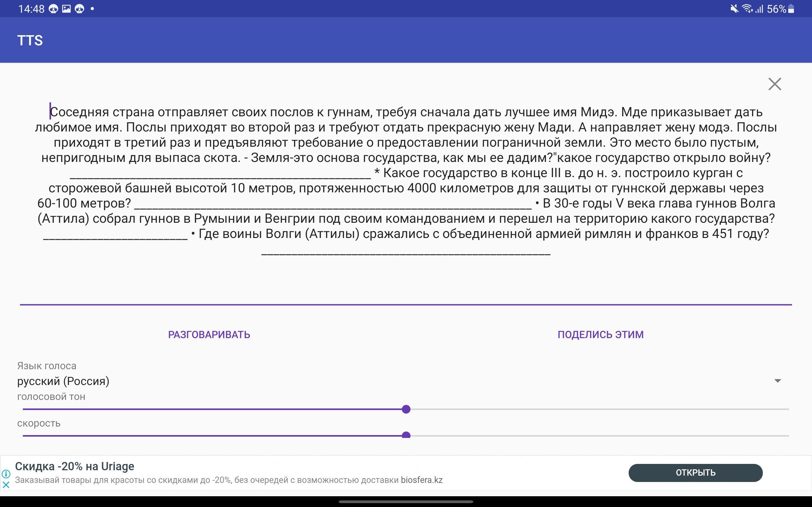Tap ОТКРЫТЬ on the ad
Image resolution: width=812 pixels, height=507 pixels.
(695, 473)
